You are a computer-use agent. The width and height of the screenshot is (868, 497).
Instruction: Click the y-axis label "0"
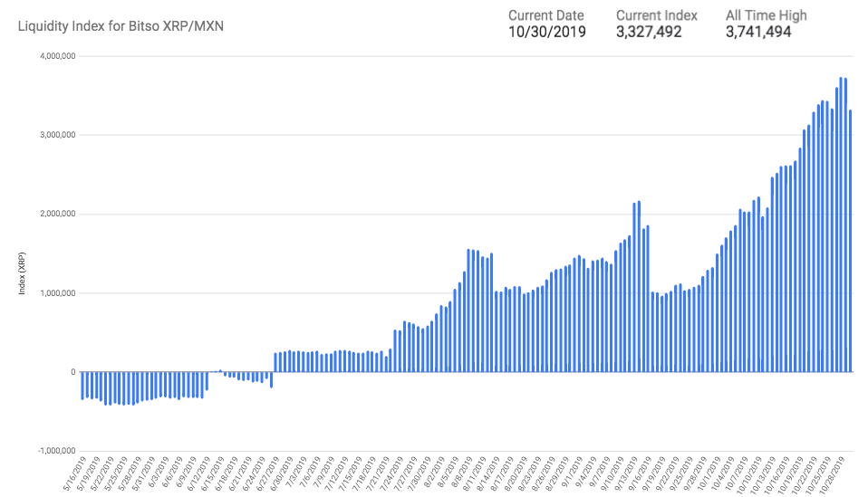(x=73, y=372)
